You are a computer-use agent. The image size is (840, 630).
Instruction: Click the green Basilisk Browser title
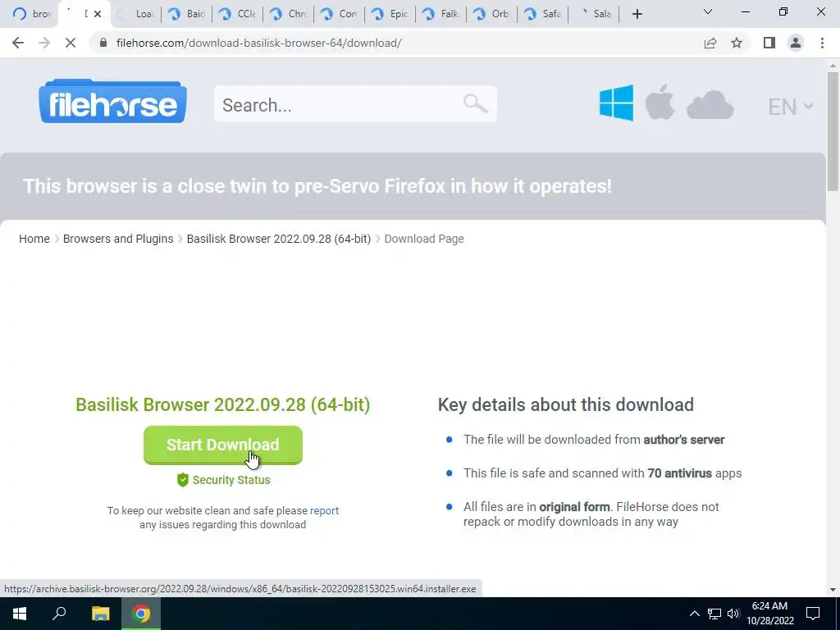click(x=223, y=404)
